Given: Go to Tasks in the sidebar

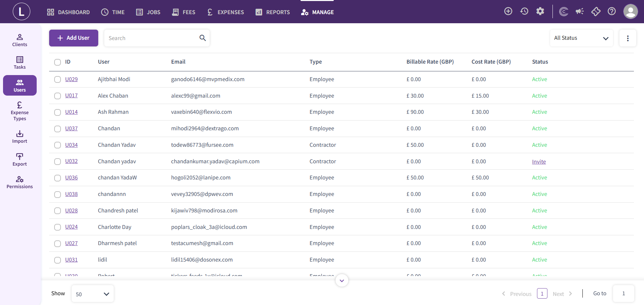Looking at the screenshot, I should 20,63.
